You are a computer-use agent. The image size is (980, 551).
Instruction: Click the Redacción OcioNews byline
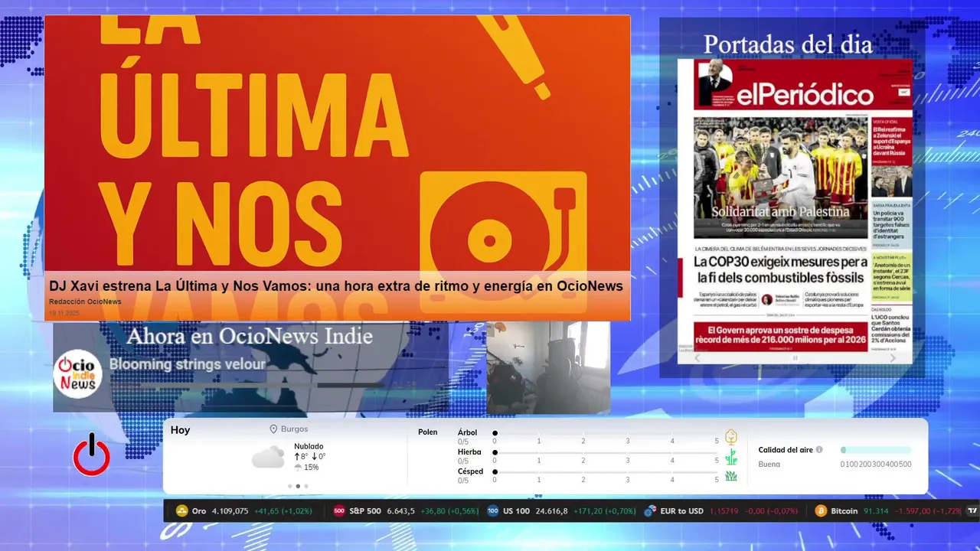pos(85,302)
